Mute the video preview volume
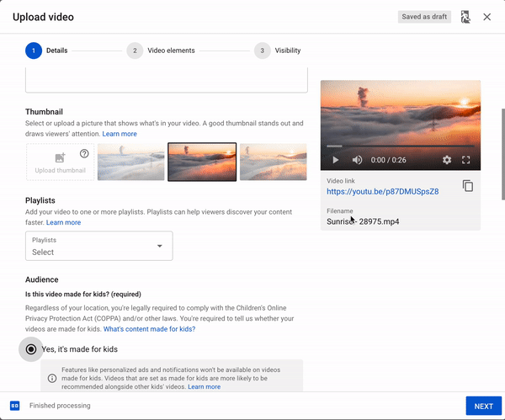 pos(357,160)
